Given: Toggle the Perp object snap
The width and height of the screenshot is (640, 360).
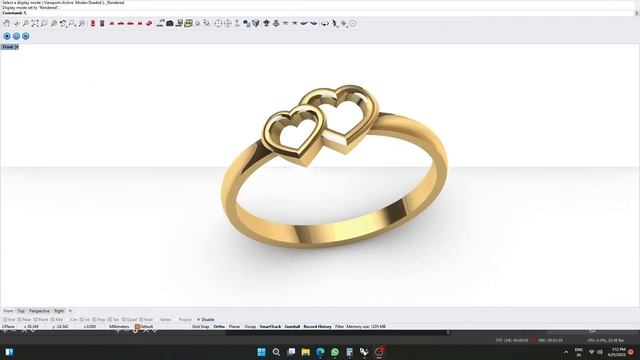Looking at the screenshot, I should (x=98, y=320).
